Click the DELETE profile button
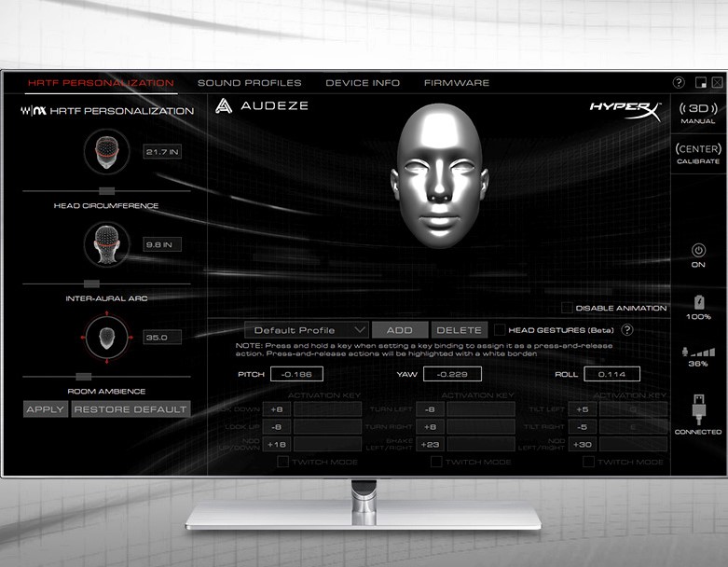Viewport: 728px width, 567px height. pos(460,330)
